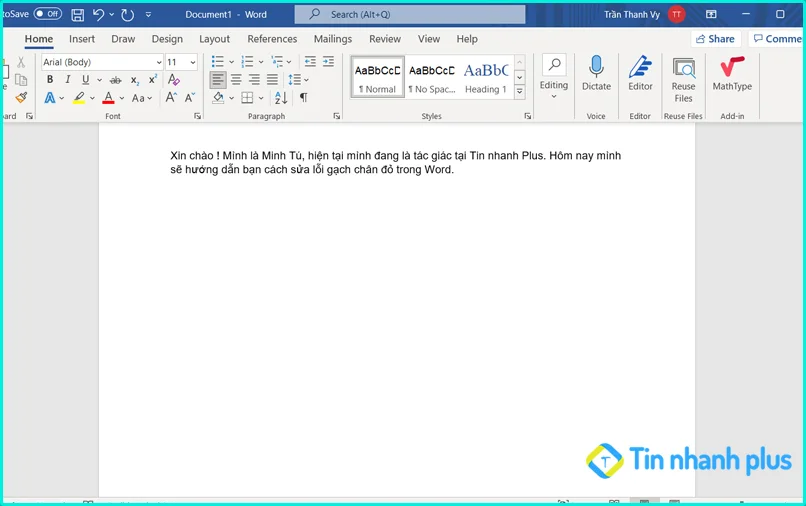Screen dimensions: 806x506
Task: Toggle Superscript formatting
Action: click(x=153, y=80)
